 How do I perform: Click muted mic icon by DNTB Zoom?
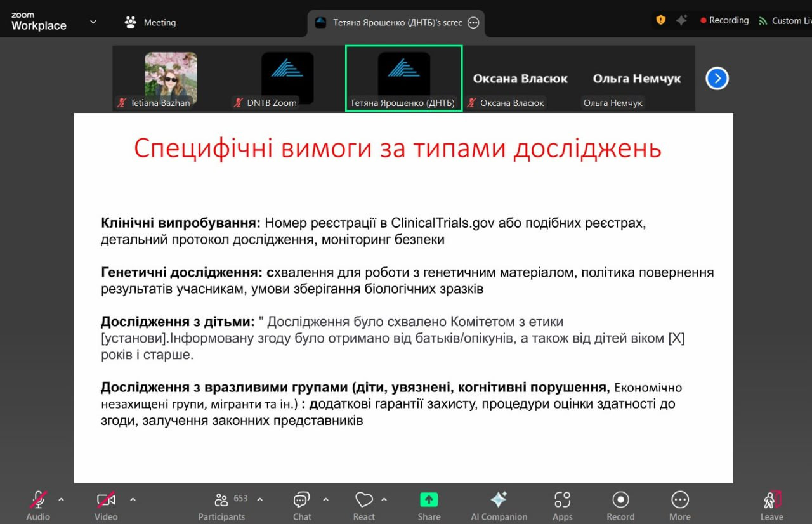tap(239, 103)
